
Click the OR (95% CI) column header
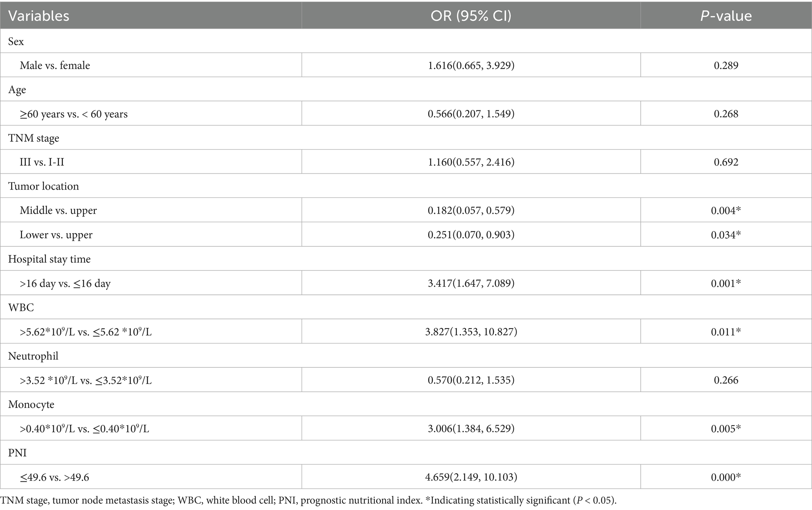click(x=471, y=16)
